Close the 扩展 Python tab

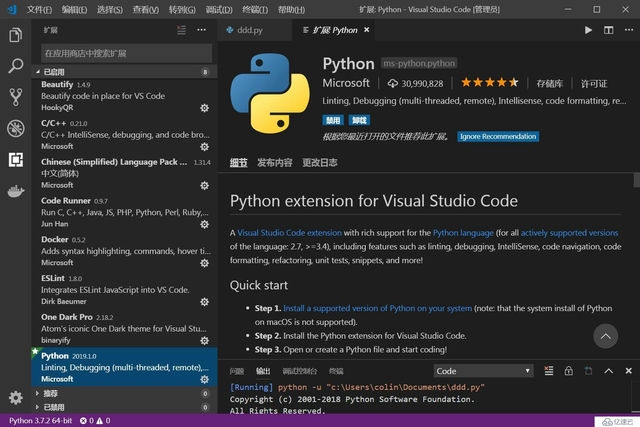coord(367,30)
